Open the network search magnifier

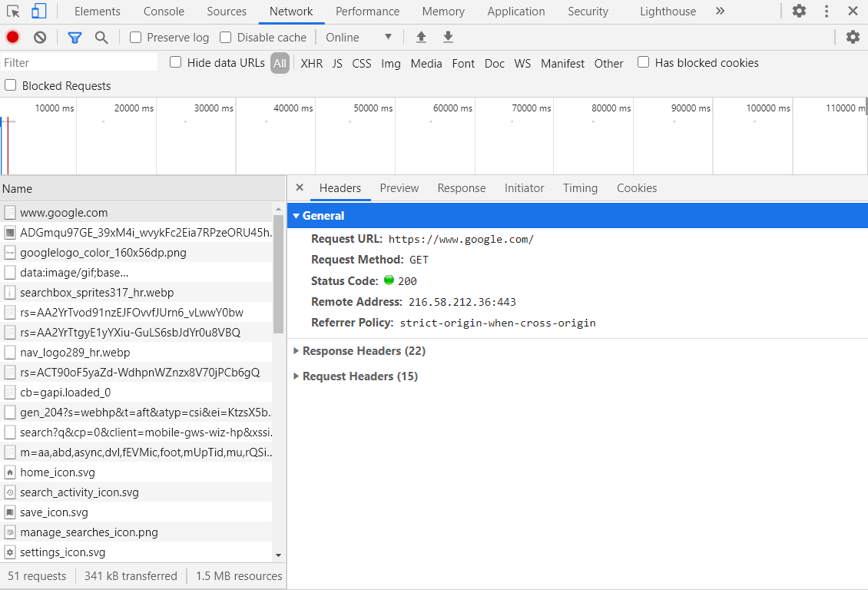[101, 37]
